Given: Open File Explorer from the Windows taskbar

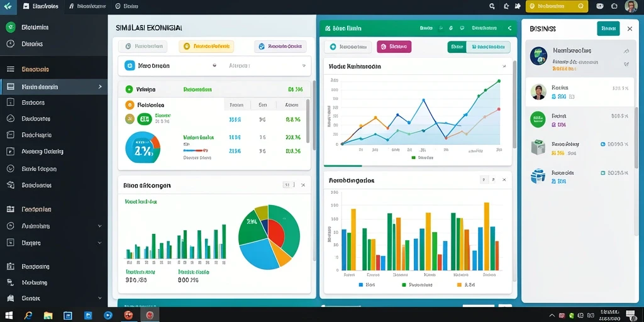Looking at the screenshot, I should tap(48, 316).
